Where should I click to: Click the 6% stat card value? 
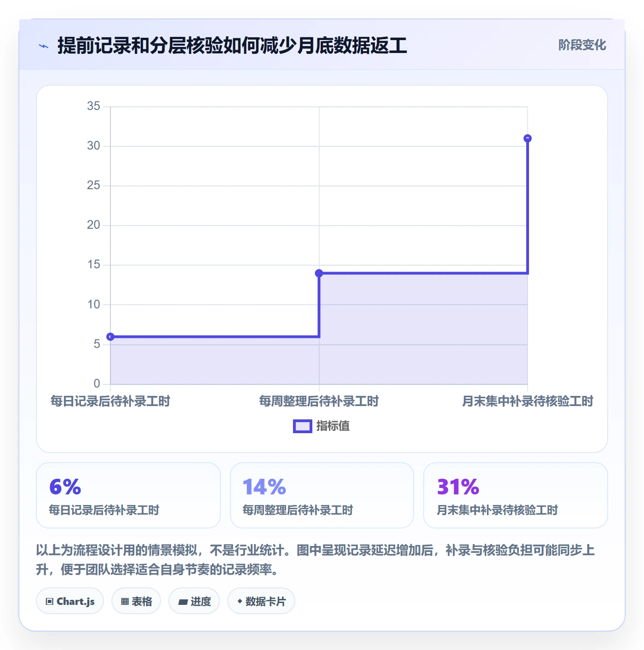(65, 487)
